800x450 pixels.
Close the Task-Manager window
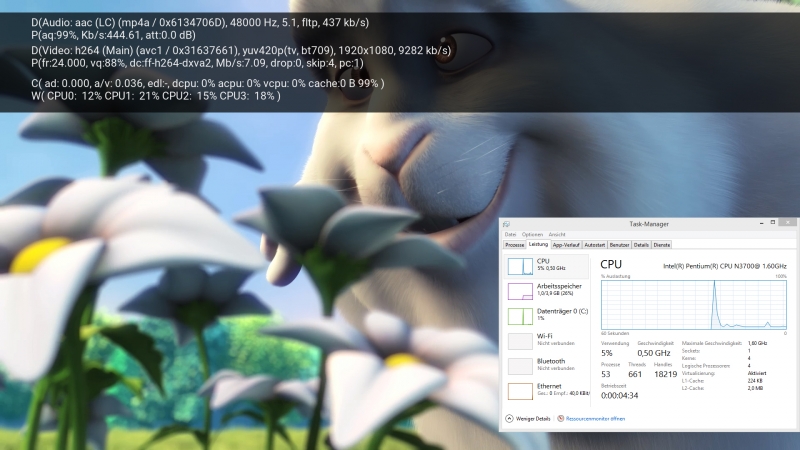[x=788, y=223]
